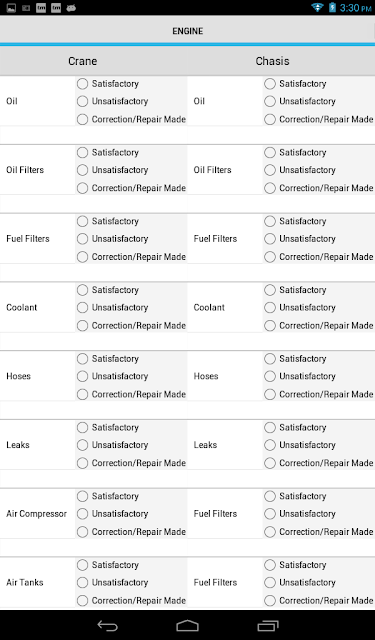Tap the blank notes field below Crane Oil
Image resolution: width=375 pixels, height=640 pixels.
pos(93,135)
